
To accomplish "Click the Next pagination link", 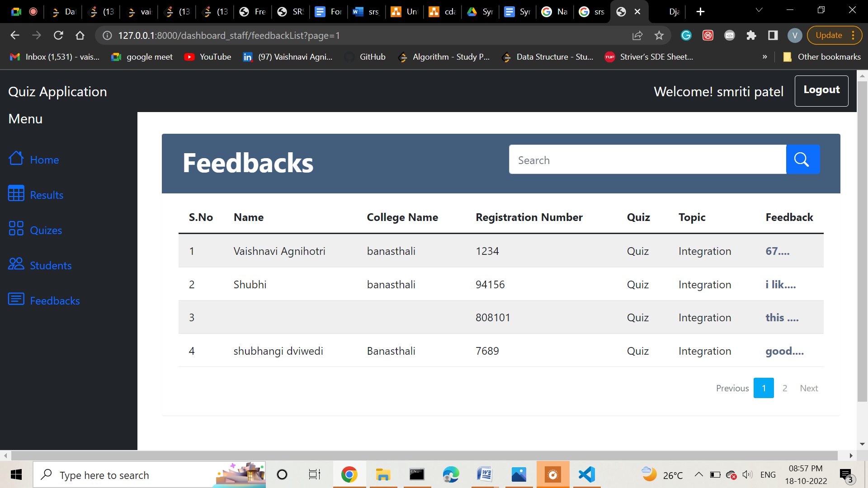I will (x=809, y=388).
